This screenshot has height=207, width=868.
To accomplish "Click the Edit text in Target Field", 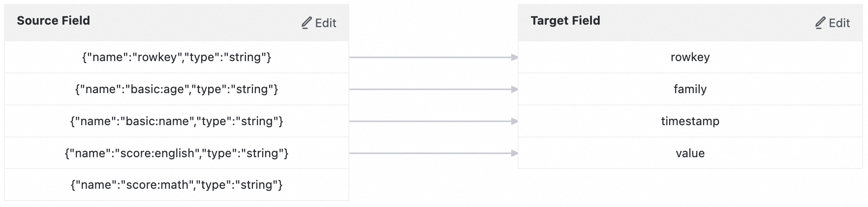I will pos(839,23).
